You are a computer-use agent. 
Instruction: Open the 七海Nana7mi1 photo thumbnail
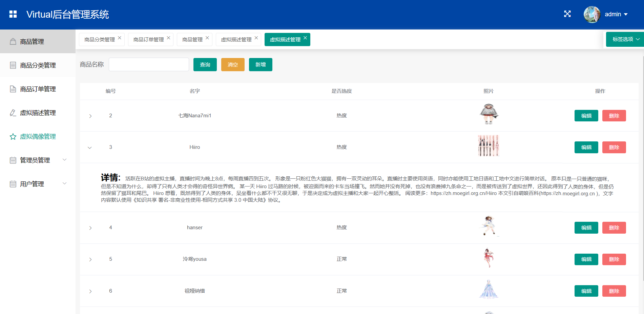coord(489,114)
